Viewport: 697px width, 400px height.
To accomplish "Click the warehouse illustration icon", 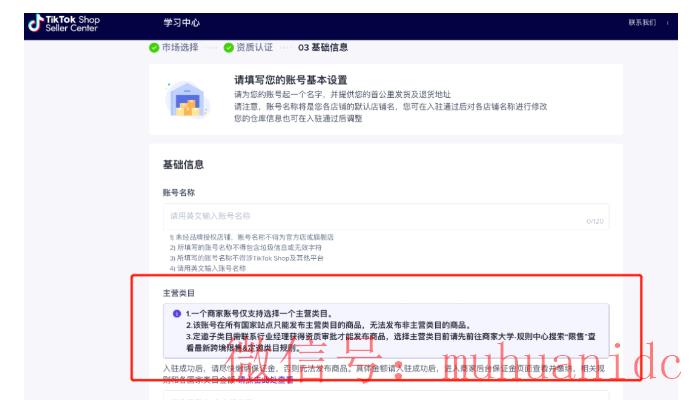I will click(x=187, y=98).
